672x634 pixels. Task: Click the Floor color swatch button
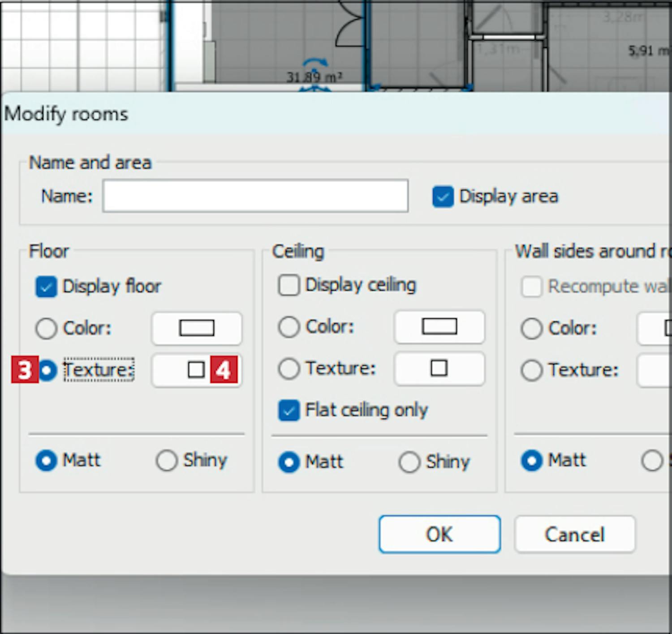coord(197,328)
